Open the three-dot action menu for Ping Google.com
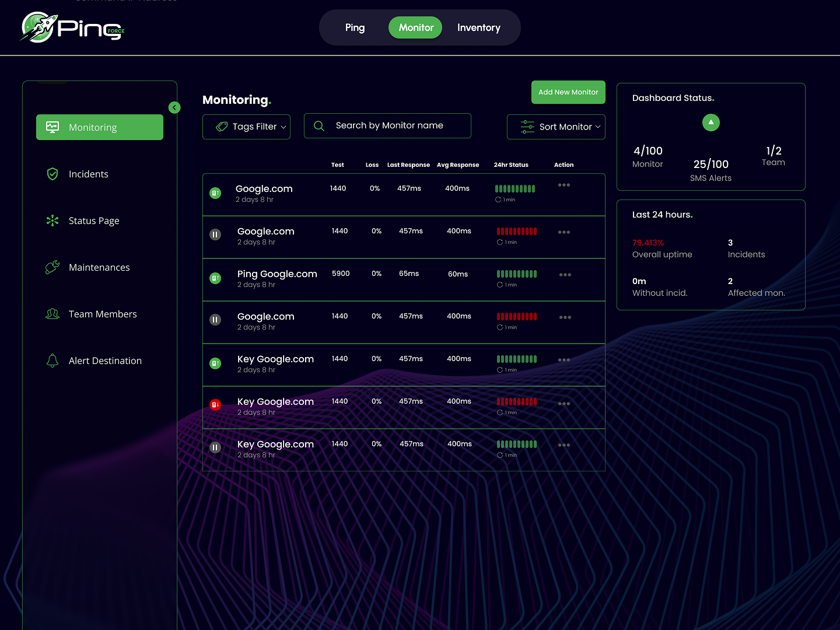Screen dimensions: 840x630 tap(565, 275)
